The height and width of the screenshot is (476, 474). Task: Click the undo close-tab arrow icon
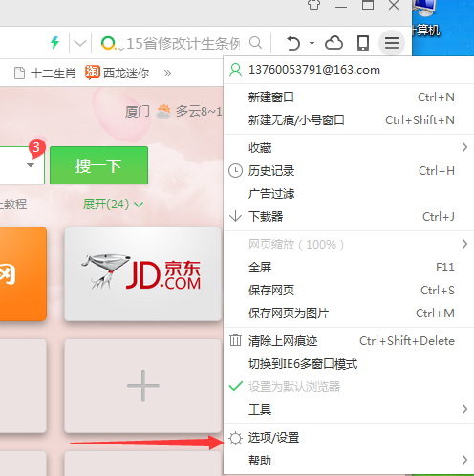[293, 43]
